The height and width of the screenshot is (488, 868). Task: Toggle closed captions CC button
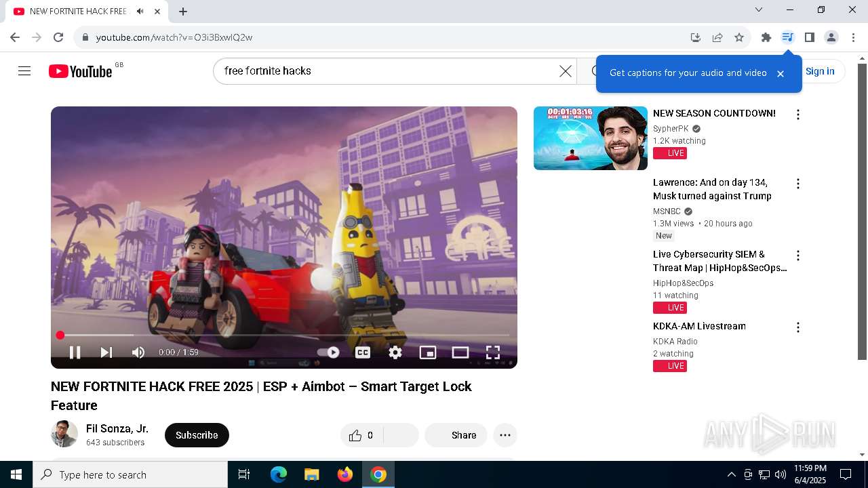coord(363,352)
